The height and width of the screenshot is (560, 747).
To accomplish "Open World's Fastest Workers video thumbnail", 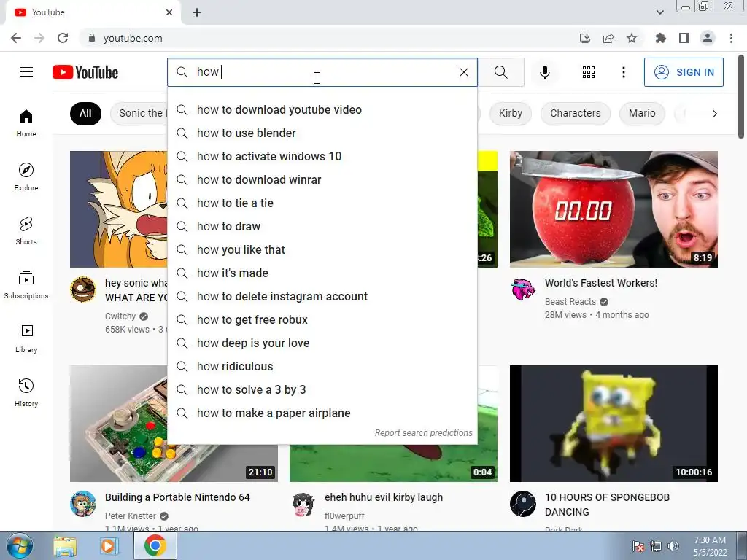I will (x=614, y=209).
